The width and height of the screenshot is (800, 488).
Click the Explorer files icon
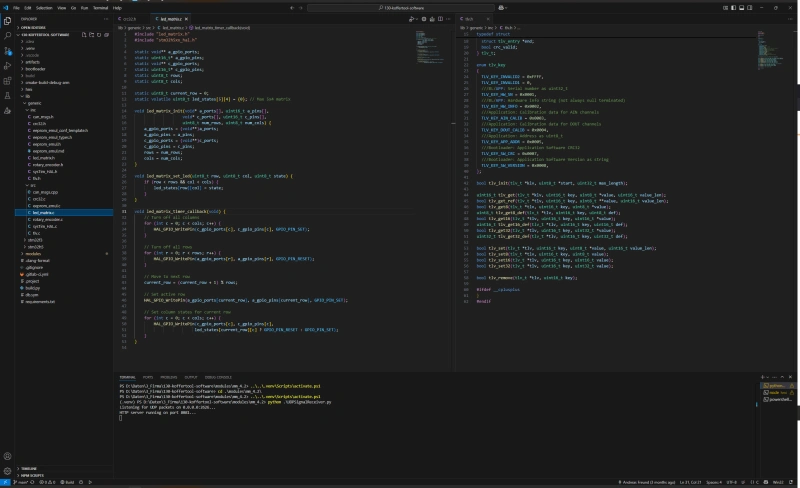click(8, 20)
